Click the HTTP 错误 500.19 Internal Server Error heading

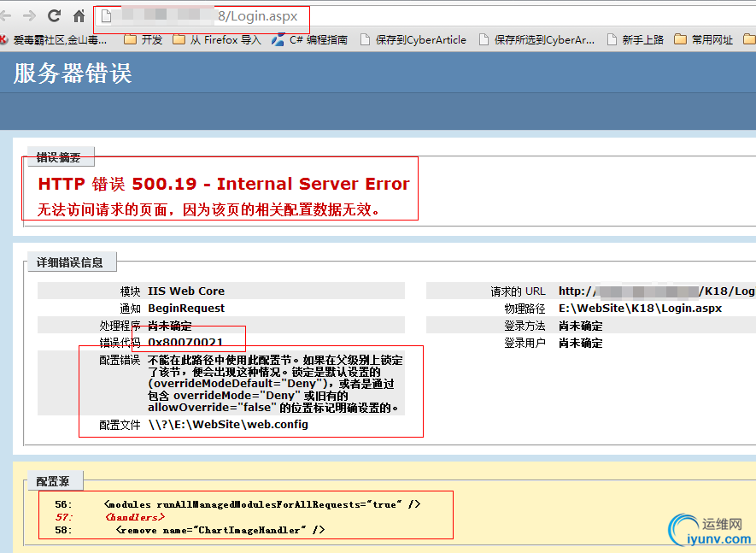224,184
